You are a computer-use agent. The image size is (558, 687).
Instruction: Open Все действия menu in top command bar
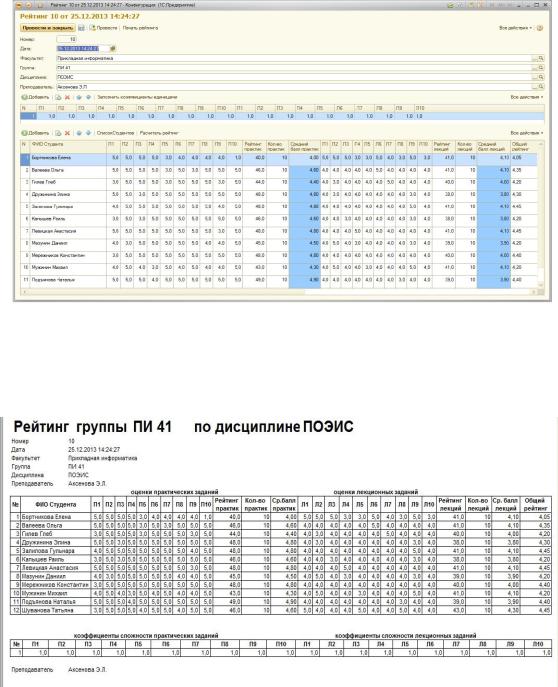click(x=516, y=28)
